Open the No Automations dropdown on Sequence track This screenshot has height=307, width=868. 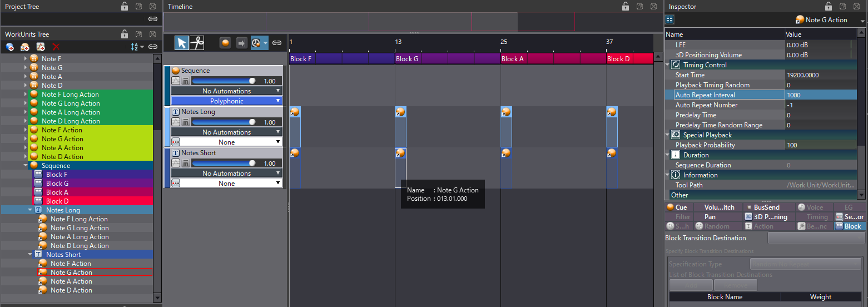coord(227,91)
